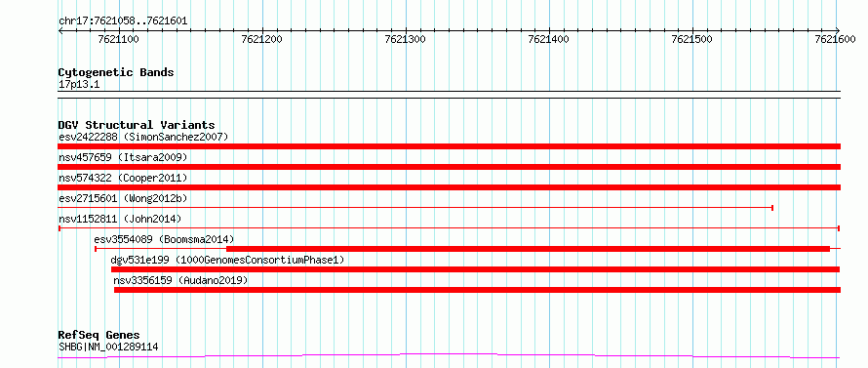Viewport: 868px width, 368px height.
Task: Select the red bar under dgv531e199
Action: [x=476, y=269]
